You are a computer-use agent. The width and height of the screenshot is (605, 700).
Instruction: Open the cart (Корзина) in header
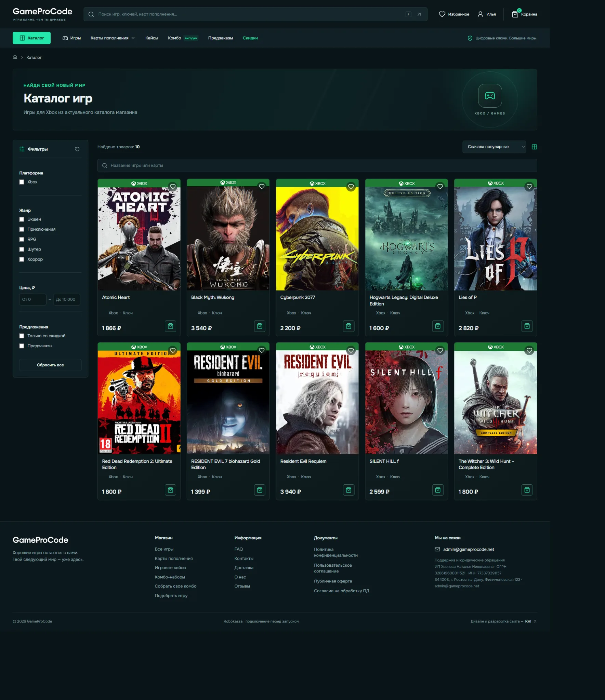pos(525,14)
